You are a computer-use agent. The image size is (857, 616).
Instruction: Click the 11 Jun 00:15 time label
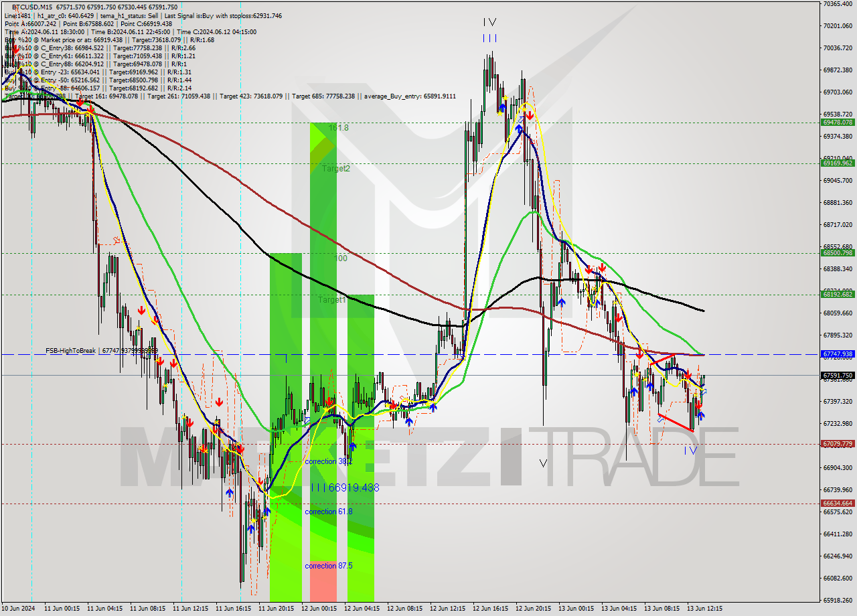[x=62, y=609]
